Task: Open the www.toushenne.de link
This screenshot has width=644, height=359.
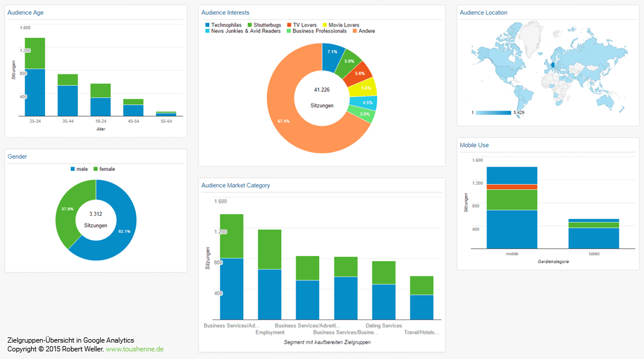Action: click(134, 349)
